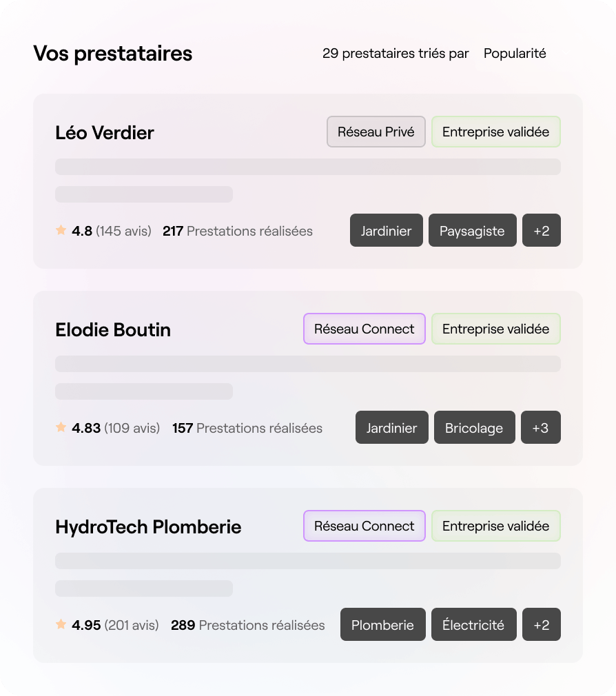The image size is (616, 696).
Task: Click the star icon beside the 4.83 rating
Action: coord(61,427)
